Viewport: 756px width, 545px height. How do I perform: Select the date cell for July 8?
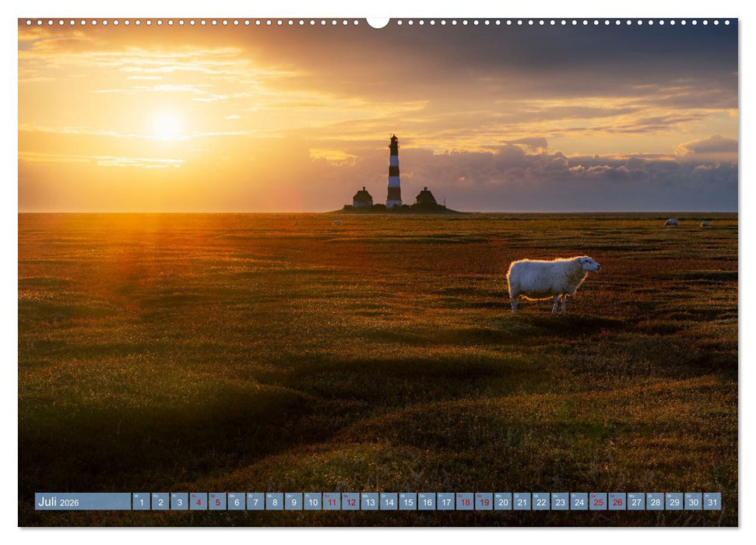pyautogui.click(x=276, y=503)
